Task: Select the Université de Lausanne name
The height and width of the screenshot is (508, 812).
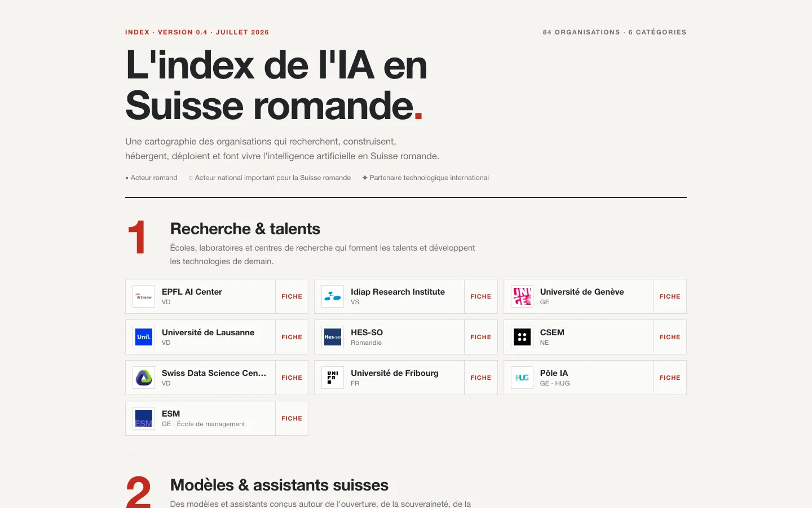Action: [x=208, y=332]
